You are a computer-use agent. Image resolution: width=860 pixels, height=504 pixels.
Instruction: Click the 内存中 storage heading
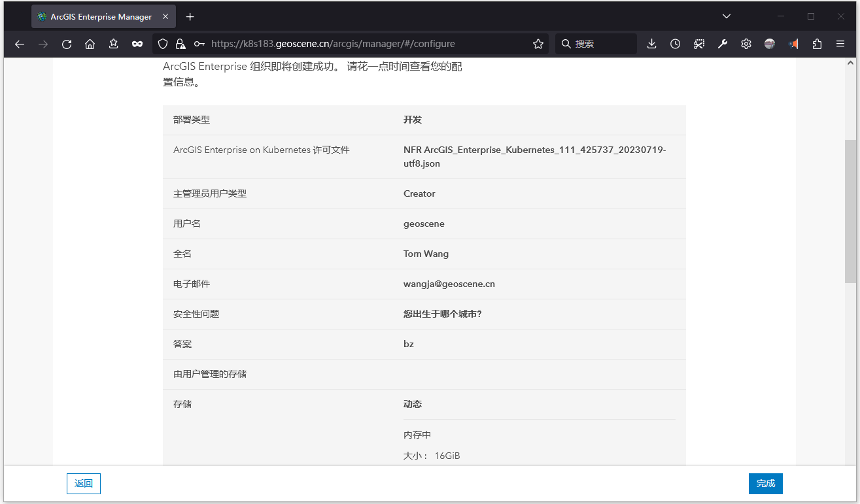[x=417, y=435]
